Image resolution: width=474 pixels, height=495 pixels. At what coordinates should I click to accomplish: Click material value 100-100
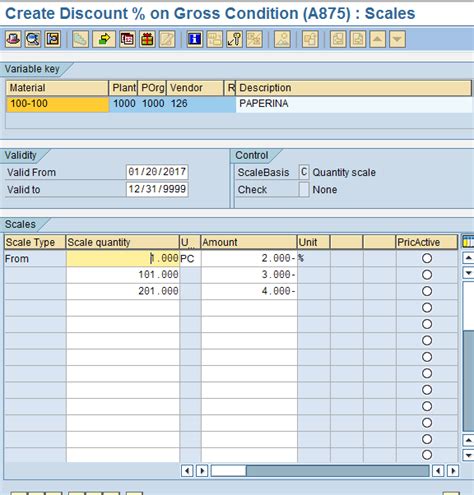click(x=57, y=104)
